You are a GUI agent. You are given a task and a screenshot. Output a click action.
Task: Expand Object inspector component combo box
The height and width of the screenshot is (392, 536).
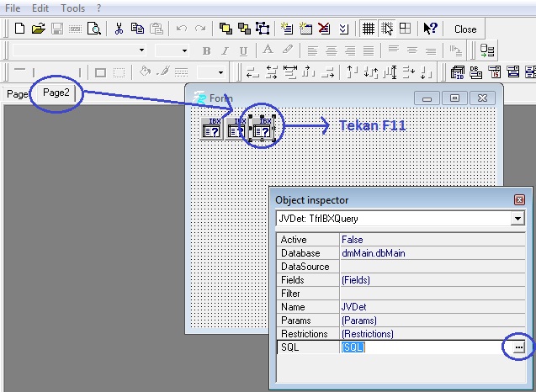517,219
